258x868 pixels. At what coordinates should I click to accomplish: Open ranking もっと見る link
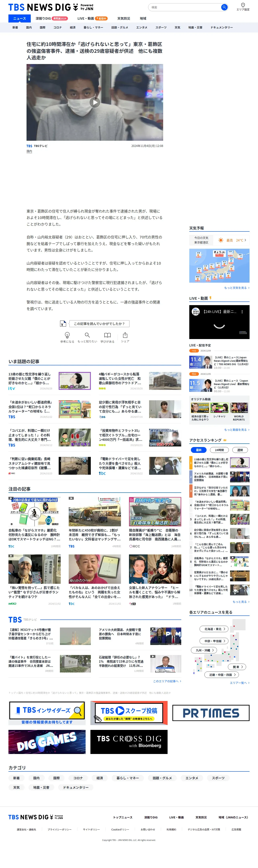tap(241, 601)
